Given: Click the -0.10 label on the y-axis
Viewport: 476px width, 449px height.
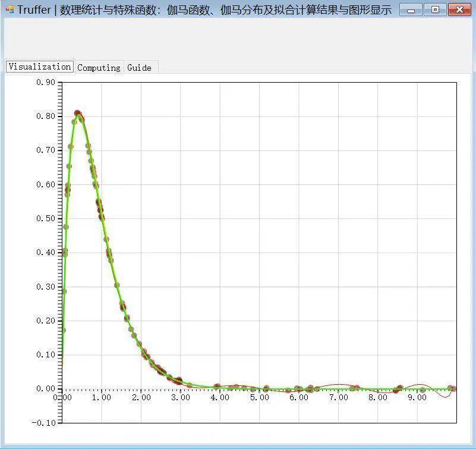Looking at the screenshot, I should click(44, 423).
